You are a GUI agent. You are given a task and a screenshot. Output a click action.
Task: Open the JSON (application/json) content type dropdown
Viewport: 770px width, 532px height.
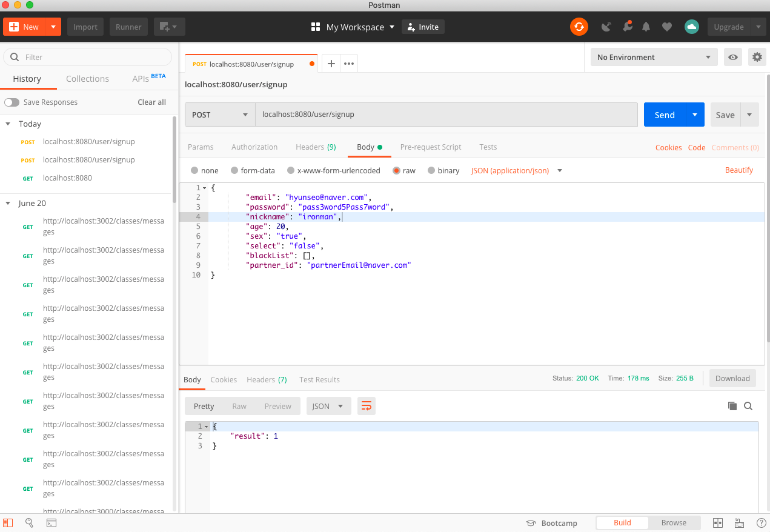[x=517, y=170]
